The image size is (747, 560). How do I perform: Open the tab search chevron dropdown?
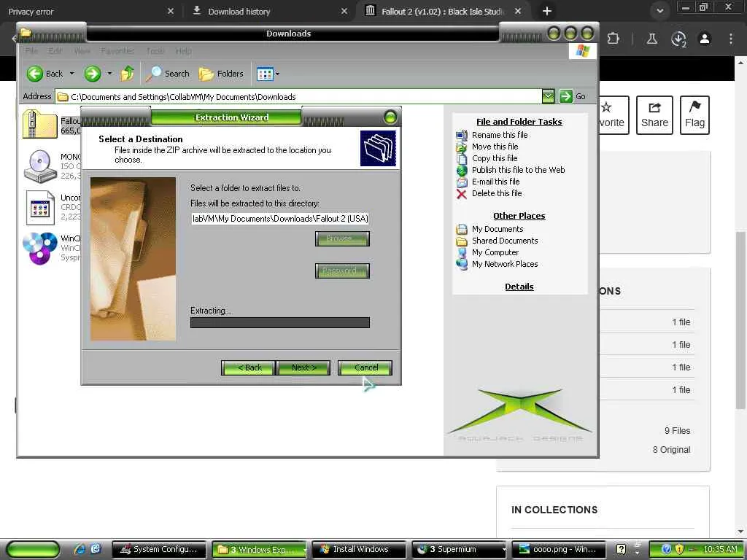pos(659,11)
